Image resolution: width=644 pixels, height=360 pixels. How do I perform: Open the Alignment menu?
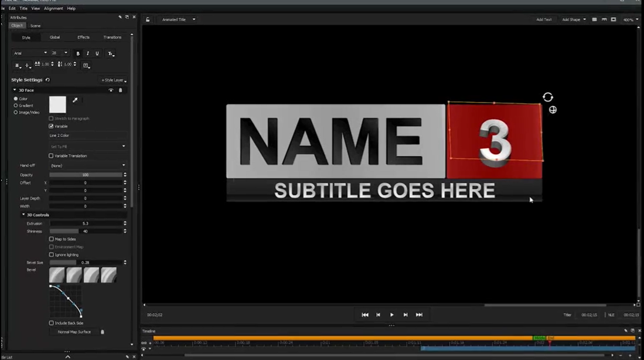(x=53, y=9)
